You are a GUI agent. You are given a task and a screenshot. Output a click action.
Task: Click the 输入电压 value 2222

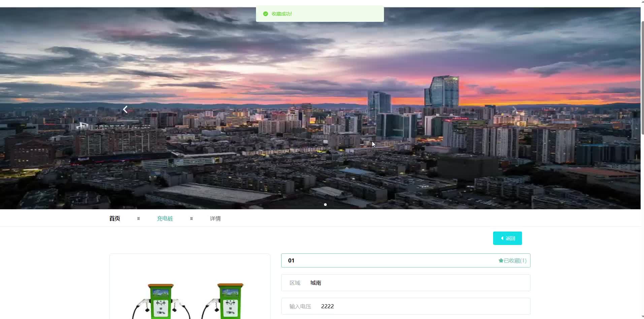coord(327,306)
